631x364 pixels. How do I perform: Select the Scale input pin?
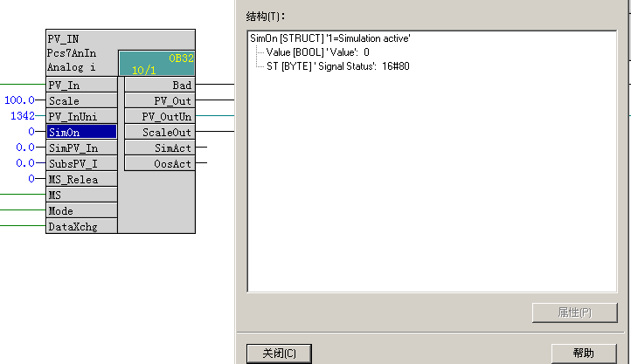(x=80, y=100)
